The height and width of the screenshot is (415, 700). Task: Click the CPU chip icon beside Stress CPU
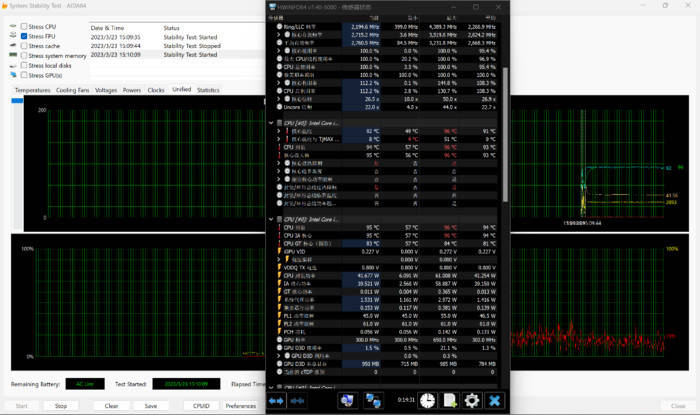click(x=13, y=26)
